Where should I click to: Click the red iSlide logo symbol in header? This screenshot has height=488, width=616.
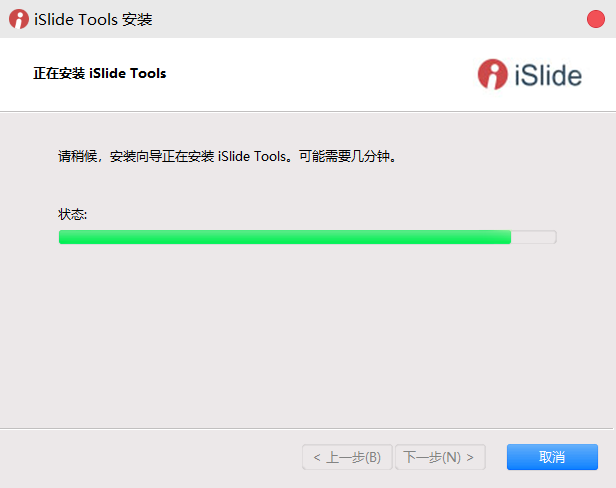click(493, 74)
